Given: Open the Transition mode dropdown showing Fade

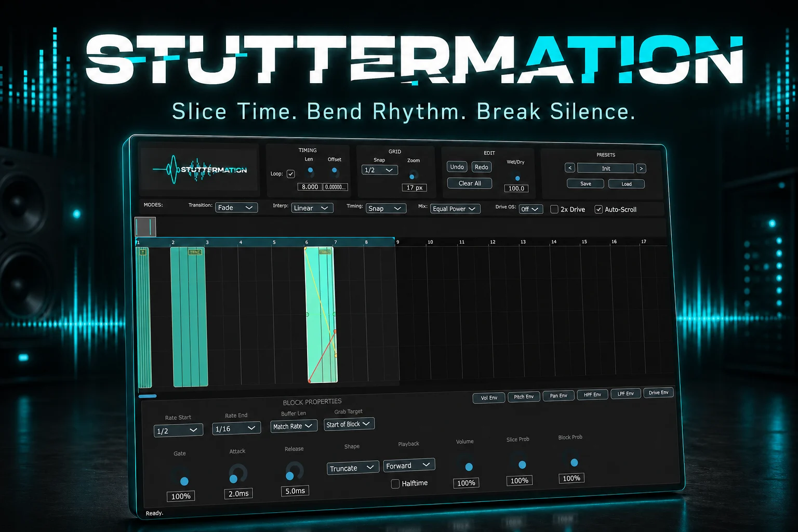Looking at the screenshot, I should tap(236, 208).
